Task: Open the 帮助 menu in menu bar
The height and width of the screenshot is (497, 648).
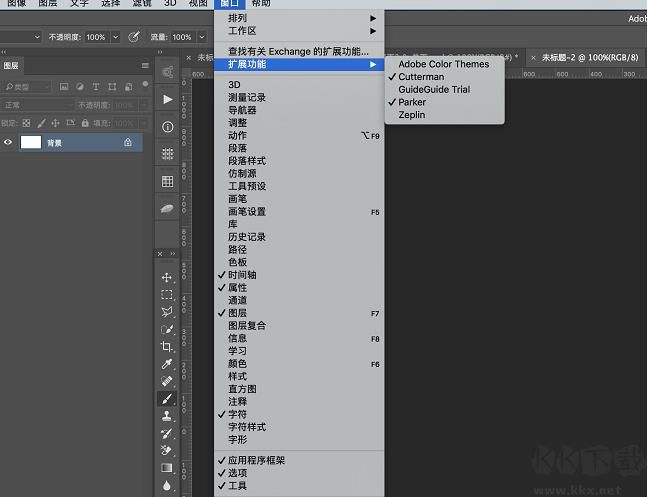Action: 261,3
